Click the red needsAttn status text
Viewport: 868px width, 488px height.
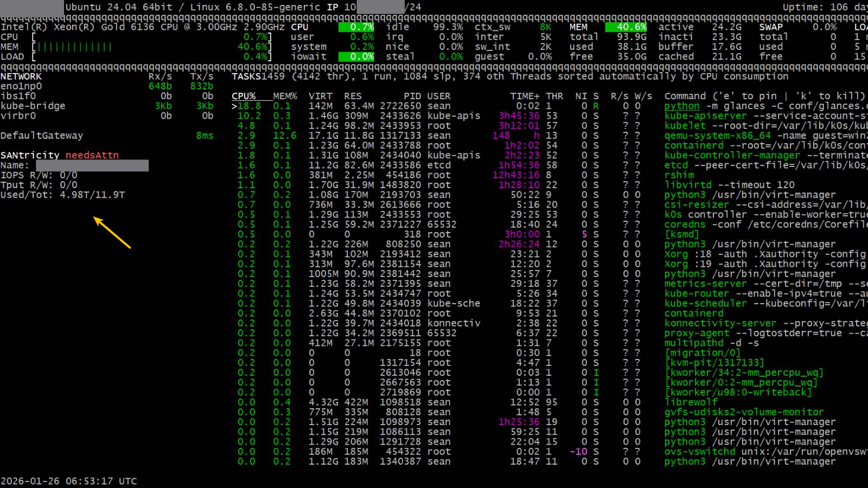pyautogui.click(x=92, y=155)
